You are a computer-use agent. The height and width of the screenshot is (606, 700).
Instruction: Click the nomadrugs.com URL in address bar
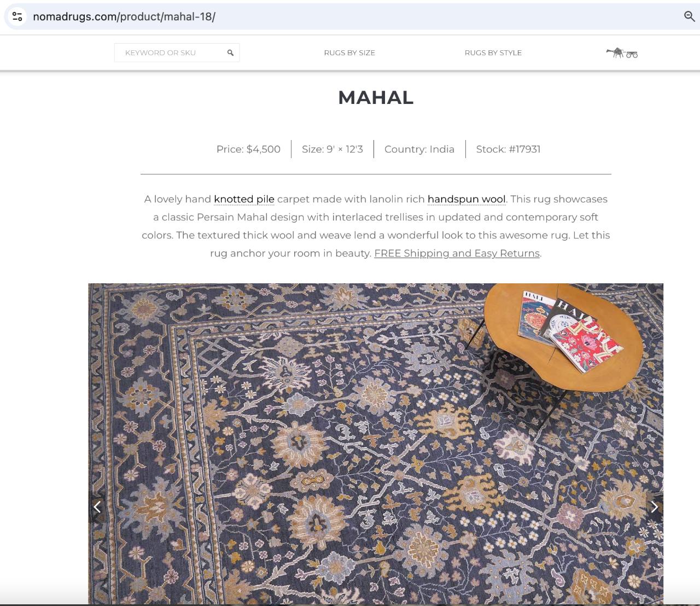(124, 16)
